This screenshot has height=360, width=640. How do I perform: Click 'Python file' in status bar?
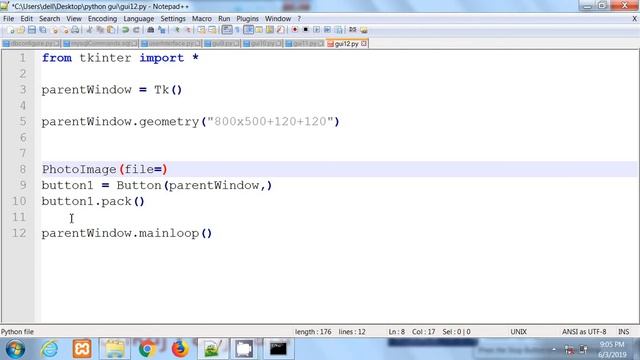(17, 332)
